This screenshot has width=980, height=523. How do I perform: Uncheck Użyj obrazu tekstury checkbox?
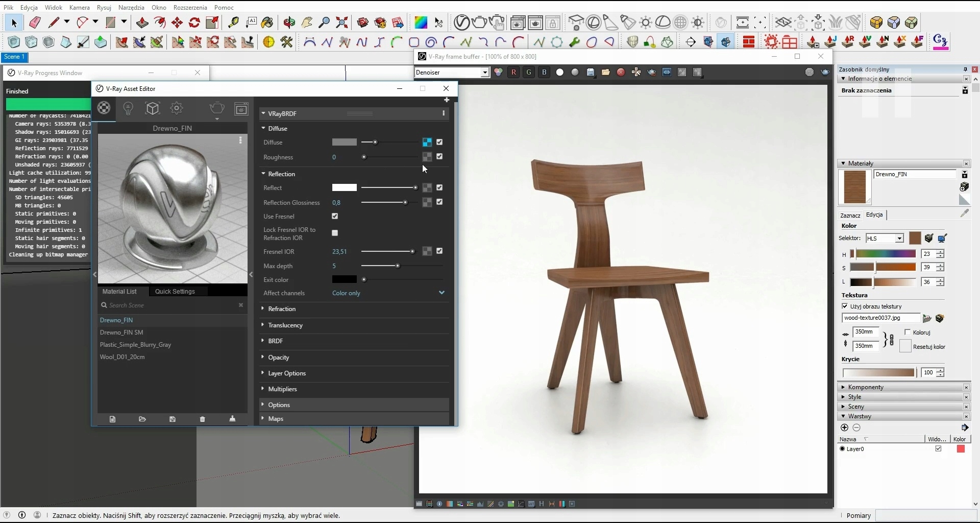[845, 306]
